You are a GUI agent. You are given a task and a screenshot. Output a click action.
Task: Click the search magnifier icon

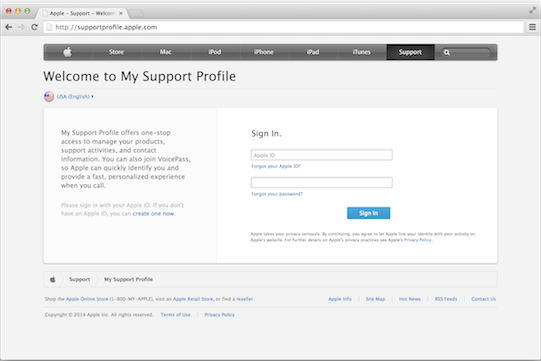[447, 52]
